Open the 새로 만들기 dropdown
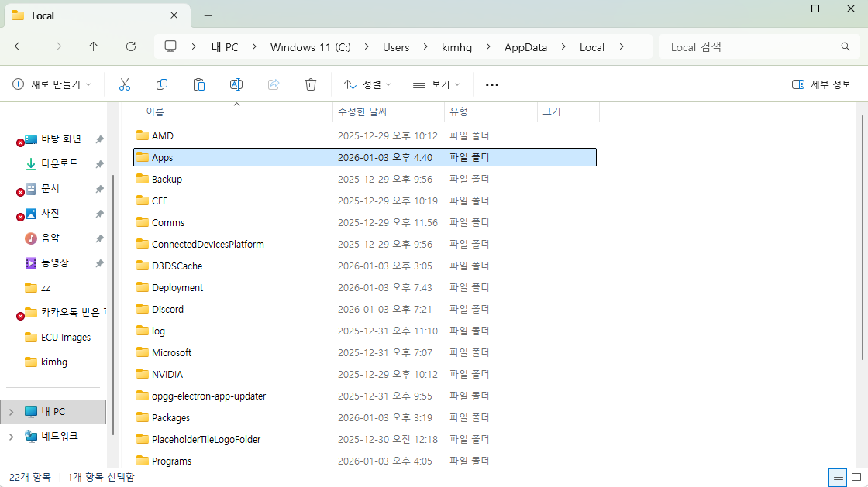The width and height of the screenshot is (868, 487). (x=52, y=84)
